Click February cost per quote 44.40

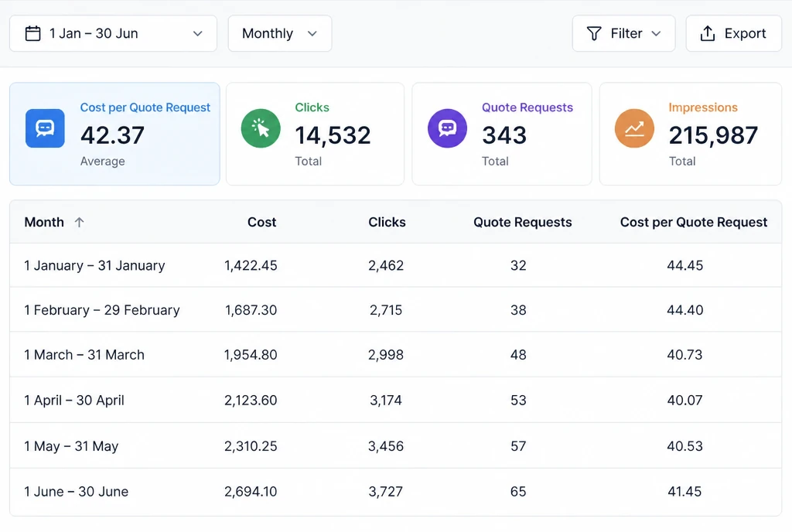point(685,310)
